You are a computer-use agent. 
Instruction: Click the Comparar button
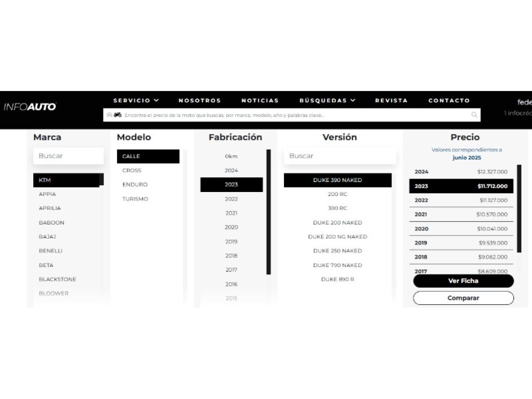463,298
